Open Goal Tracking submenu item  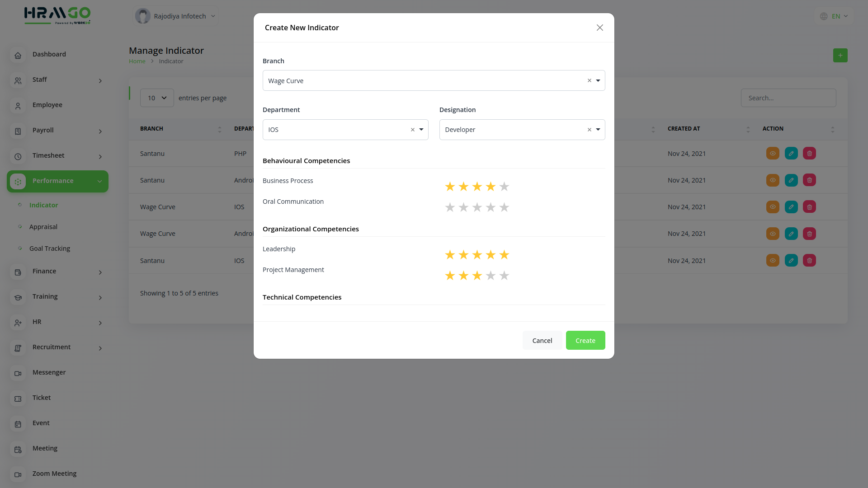50,249
